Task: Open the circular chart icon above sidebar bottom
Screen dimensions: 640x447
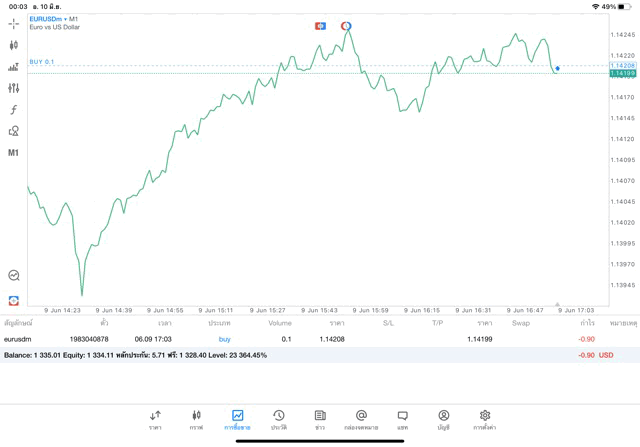Action: (x=13, y=275)
